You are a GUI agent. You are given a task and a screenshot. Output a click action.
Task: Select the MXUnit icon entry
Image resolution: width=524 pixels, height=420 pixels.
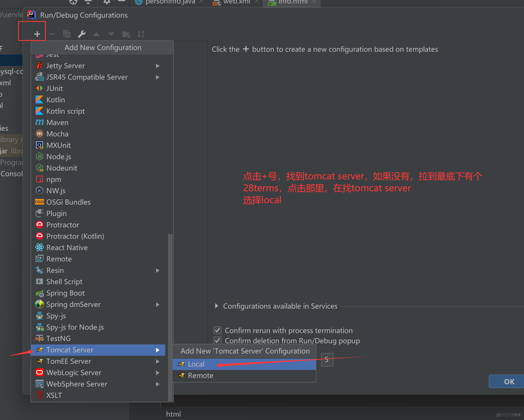point(40,145)
